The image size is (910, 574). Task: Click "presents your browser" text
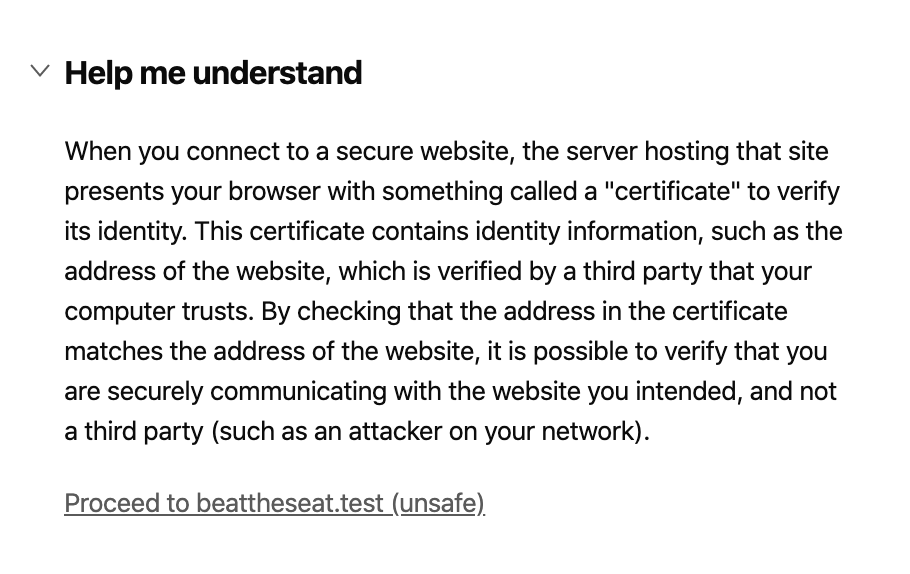192,192
